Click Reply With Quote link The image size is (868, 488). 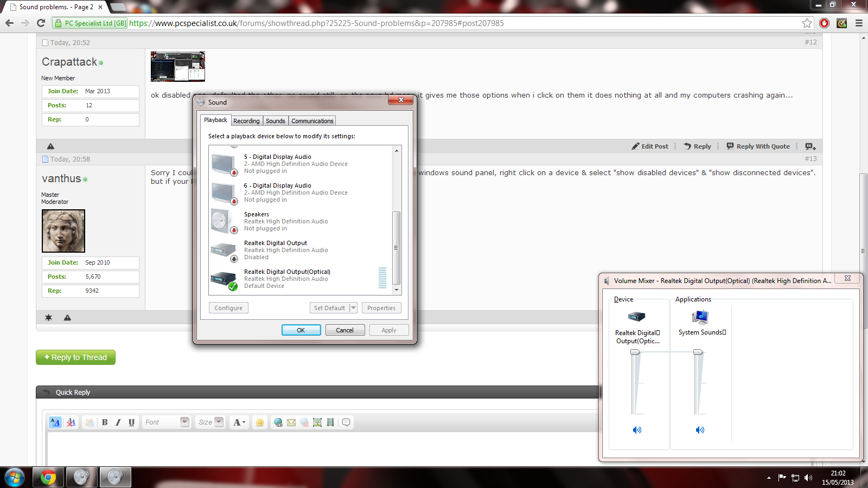tap(758, 146)
